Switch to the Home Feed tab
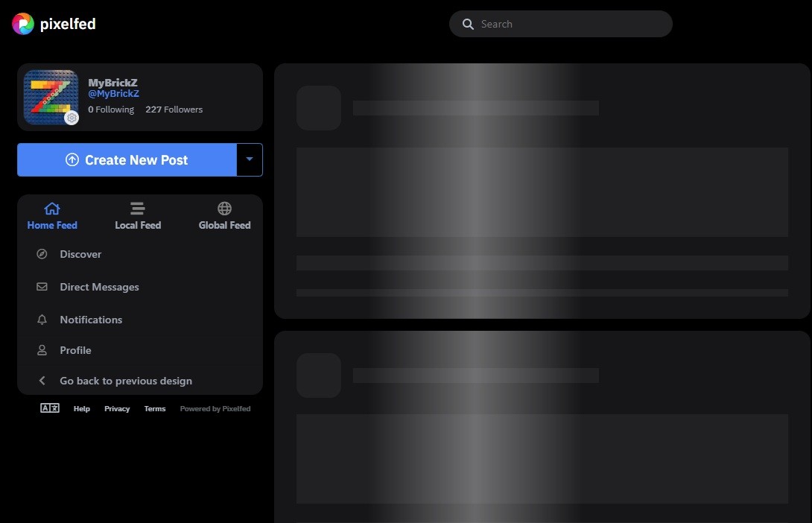The width and height of the screenshot is (812, 523). tap(52, 216)
